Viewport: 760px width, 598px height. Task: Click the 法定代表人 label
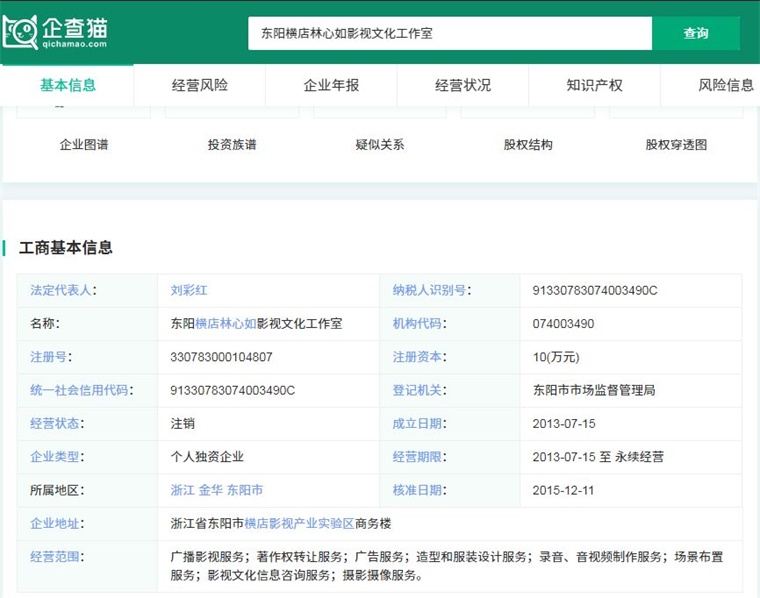click(x=63, y=290)
